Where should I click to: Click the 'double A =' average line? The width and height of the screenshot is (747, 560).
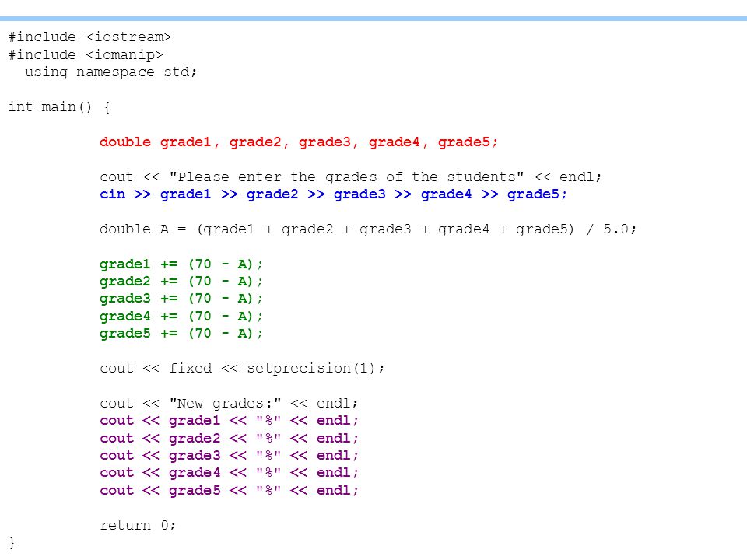click(368, 229)
